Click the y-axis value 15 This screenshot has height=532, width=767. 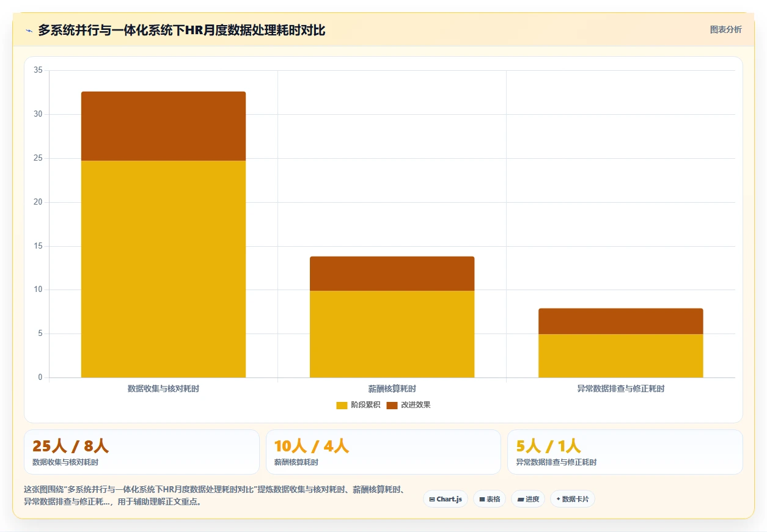pyautogui.click(x=38, y=246)
